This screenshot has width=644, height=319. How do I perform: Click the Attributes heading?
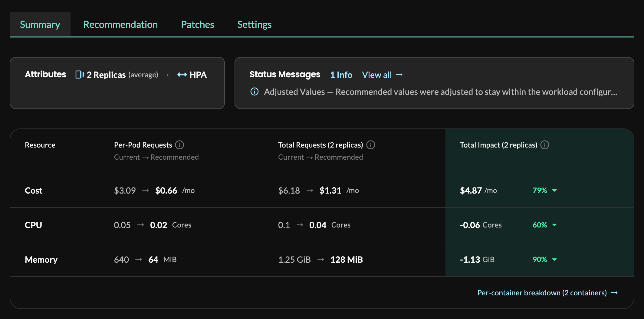[x=45, y=75]
